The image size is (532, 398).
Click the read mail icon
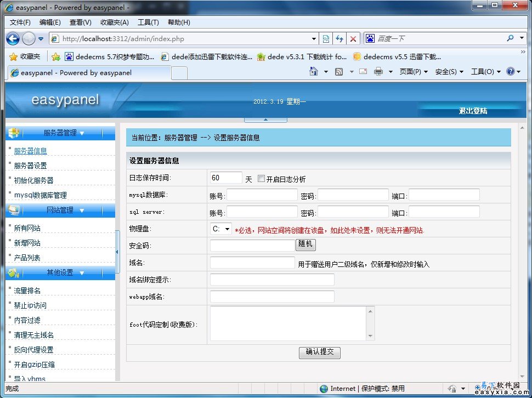point(363,71)
